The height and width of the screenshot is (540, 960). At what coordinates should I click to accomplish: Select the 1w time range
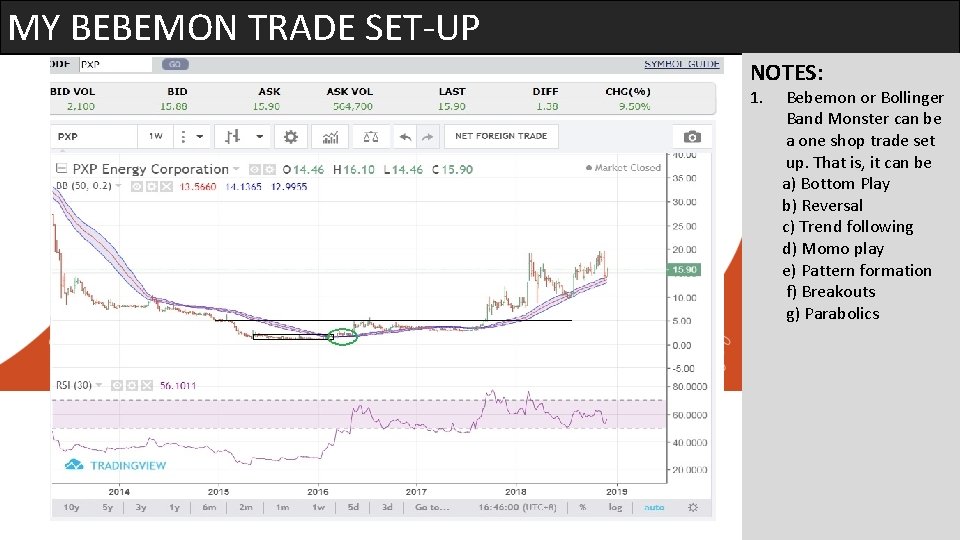[x=318, y=508]
